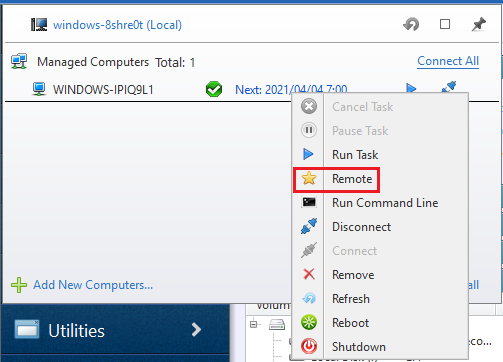The image size is (503, 362).
Task: Click the blue plug Disconnect icon
Action: [309, 226]
